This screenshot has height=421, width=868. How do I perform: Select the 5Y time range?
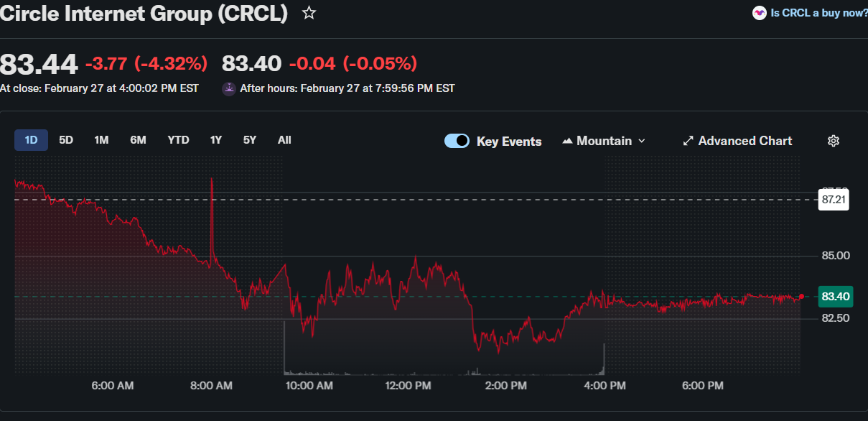(249, 140)
